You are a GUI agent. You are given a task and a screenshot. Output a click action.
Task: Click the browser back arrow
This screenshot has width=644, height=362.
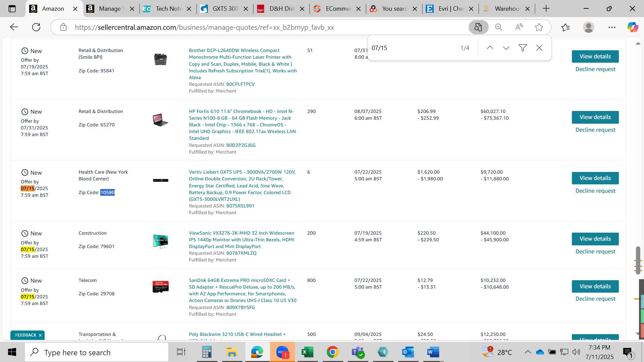click(x=14, y=27)
